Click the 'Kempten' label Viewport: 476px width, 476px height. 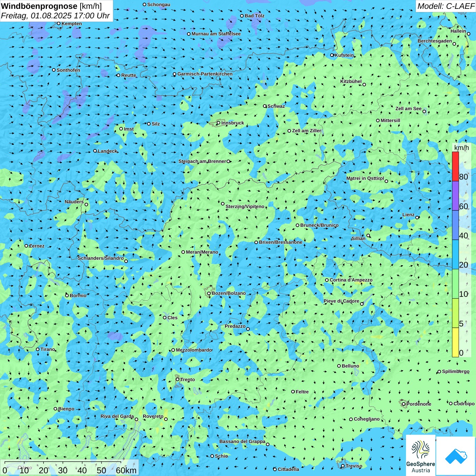72,23
